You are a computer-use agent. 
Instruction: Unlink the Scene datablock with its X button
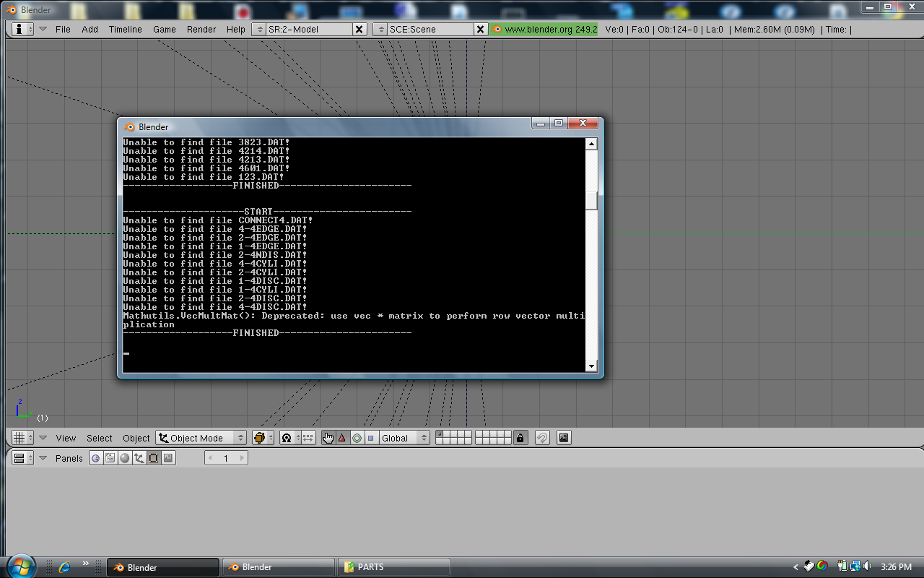(x=481, y=30)
